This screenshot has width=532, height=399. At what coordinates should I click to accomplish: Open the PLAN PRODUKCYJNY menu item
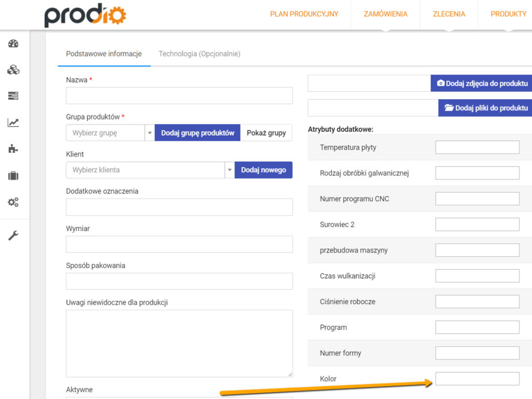point(304,14)
